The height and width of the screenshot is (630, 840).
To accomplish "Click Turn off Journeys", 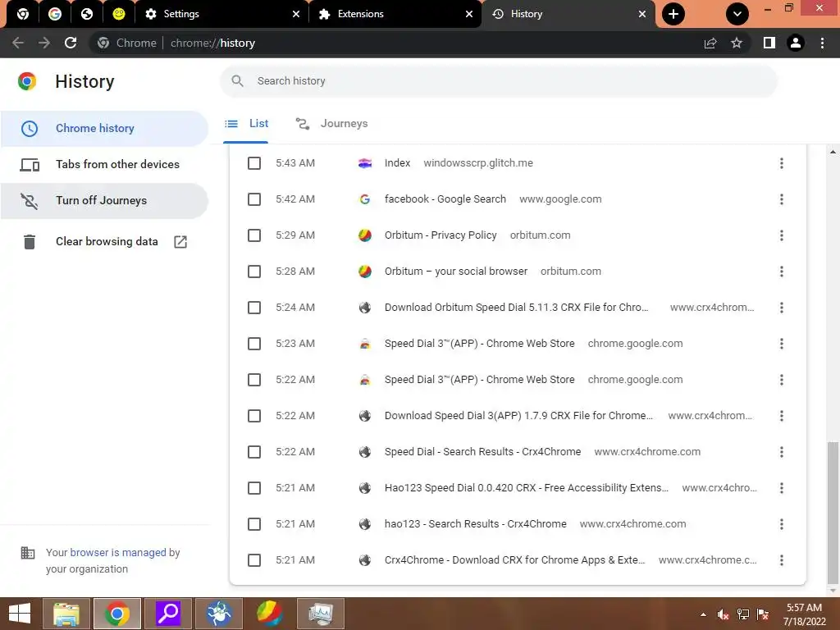I will pos(104,200).
